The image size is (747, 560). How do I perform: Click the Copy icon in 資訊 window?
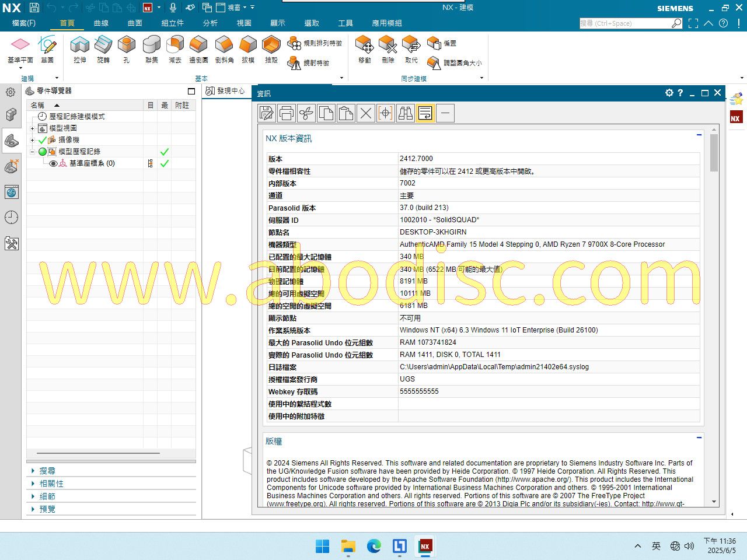pyautogui.click(x=326, y=113)
